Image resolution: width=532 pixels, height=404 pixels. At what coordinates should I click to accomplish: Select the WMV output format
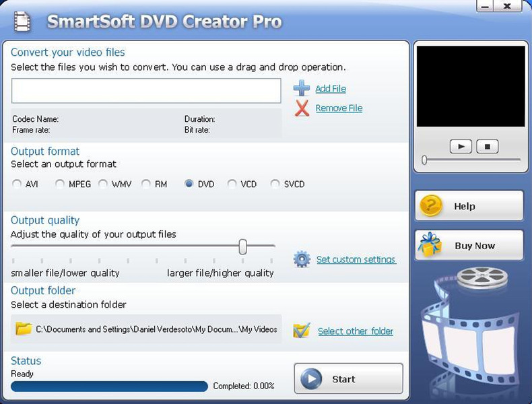click(103, 184)
